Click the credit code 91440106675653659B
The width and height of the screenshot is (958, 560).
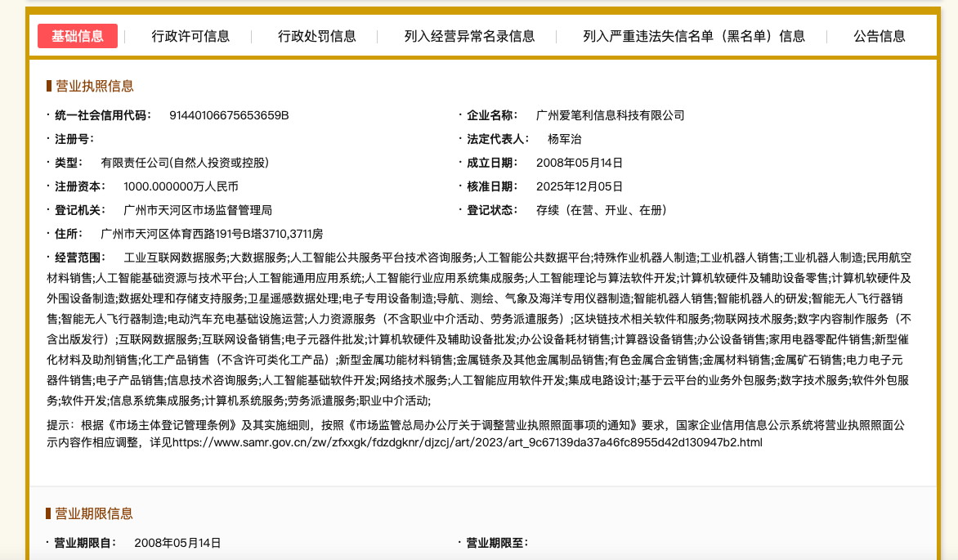229,115
